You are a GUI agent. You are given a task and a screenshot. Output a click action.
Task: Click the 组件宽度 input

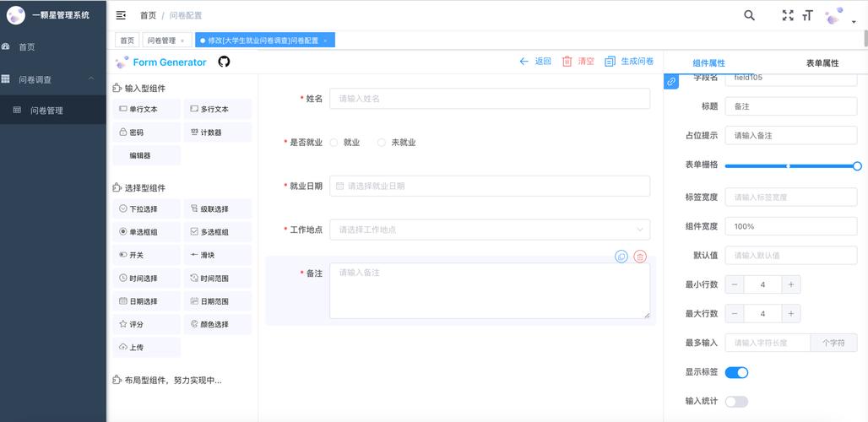791,226
